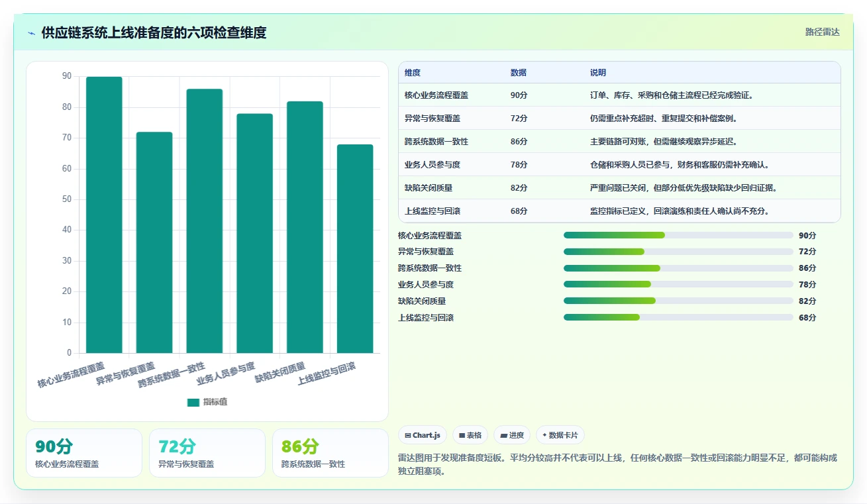Click the 维度 column header
The image size is (867, 504).
coord(413,73)
